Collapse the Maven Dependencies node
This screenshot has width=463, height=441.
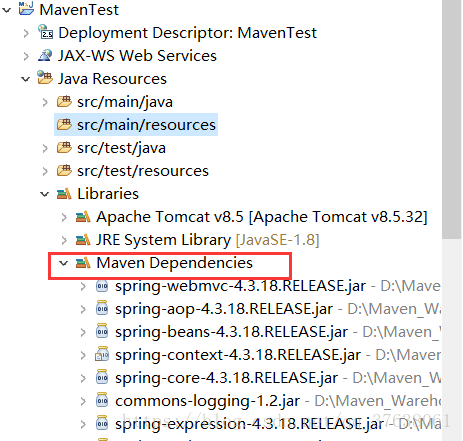pos(63,263)
